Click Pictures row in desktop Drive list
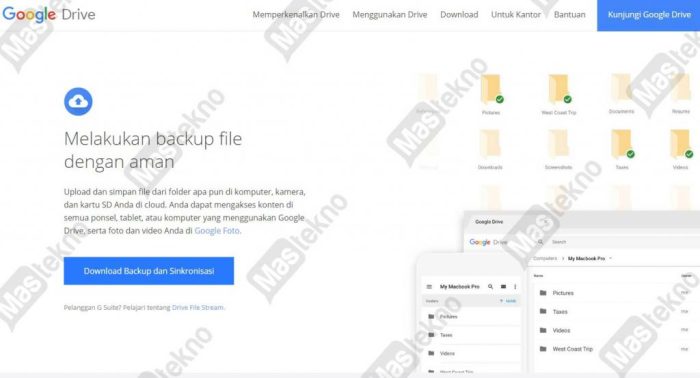700x378 pixels. click(614, 293)
